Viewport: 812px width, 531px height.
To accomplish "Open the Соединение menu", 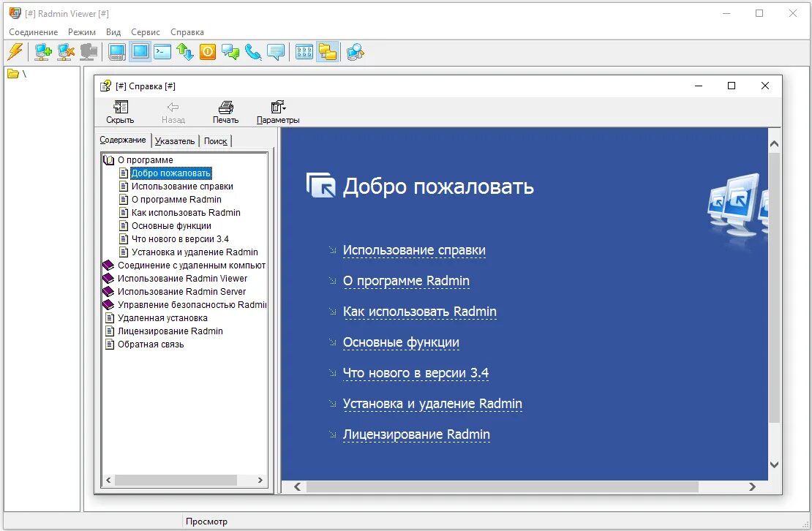I will coord(34,32).
